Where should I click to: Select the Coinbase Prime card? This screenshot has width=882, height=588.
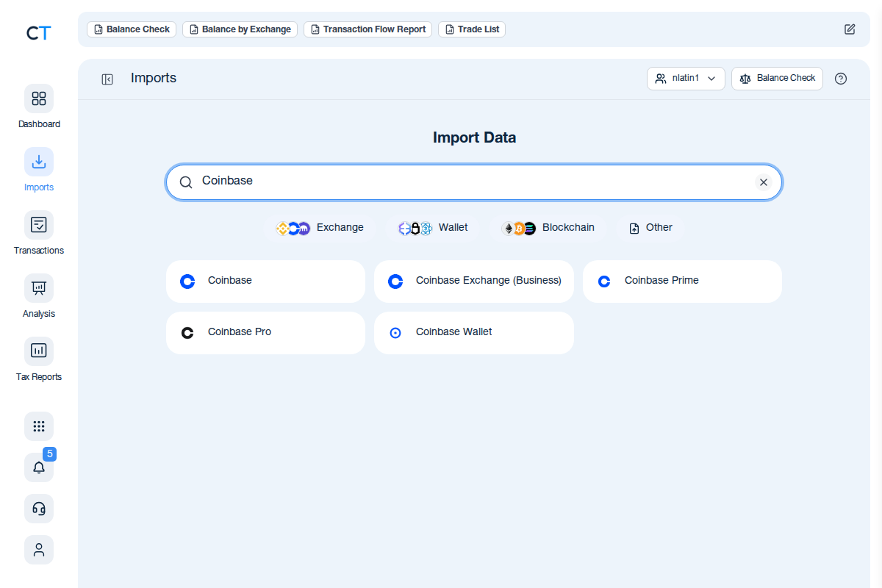coord(682,282)
